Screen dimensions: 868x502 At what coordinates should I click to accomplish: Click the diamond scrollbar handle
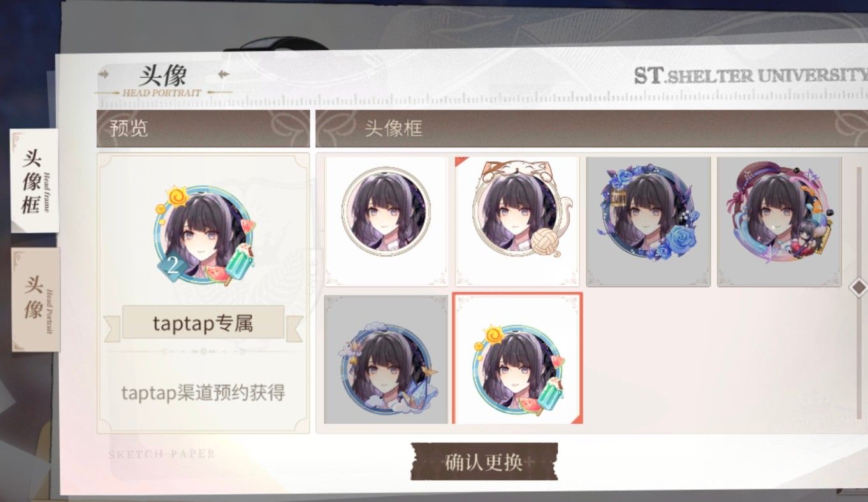click(x=858, y=287)
